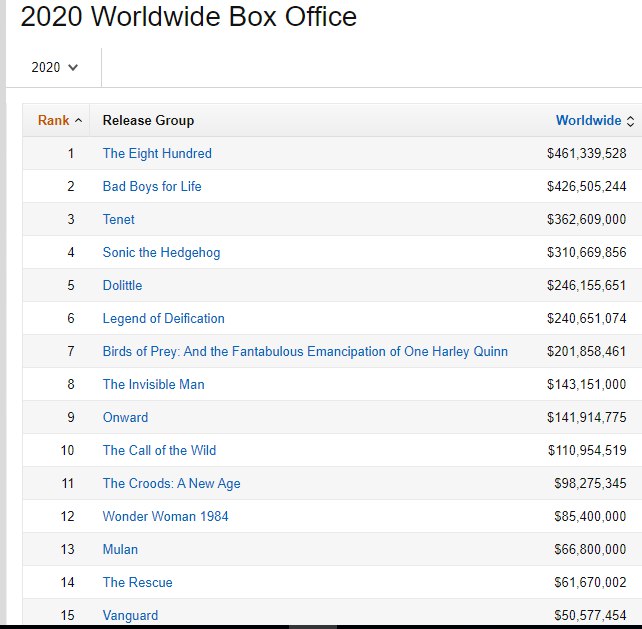Click Legend of Deification link
The width and height of the screenshot is (642, 629).
[x=163, y=319]
